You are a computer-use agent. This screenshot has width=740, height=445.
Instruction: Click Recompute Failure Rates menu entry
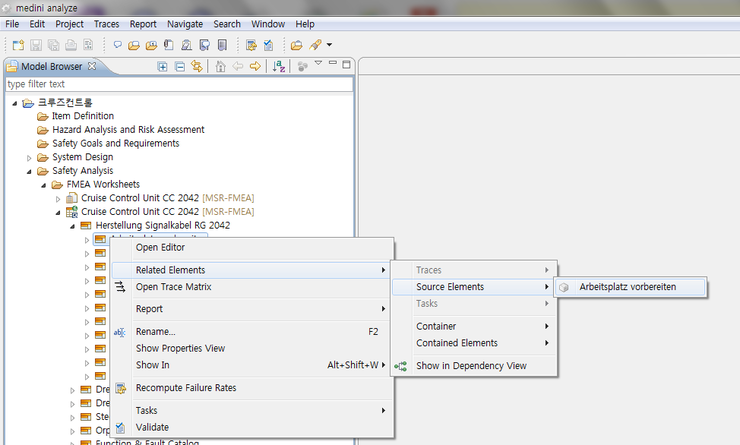click(186, 388)
